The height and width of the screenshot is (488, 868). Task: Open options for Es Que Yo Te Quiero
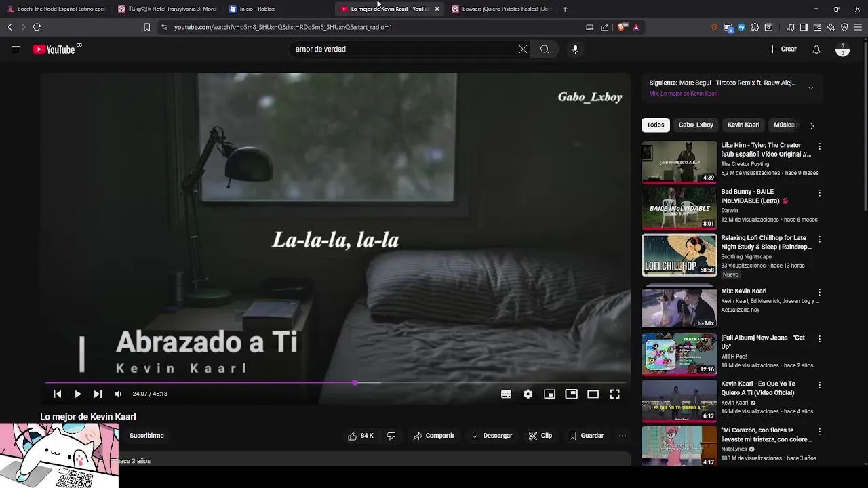tap(819, 385)
